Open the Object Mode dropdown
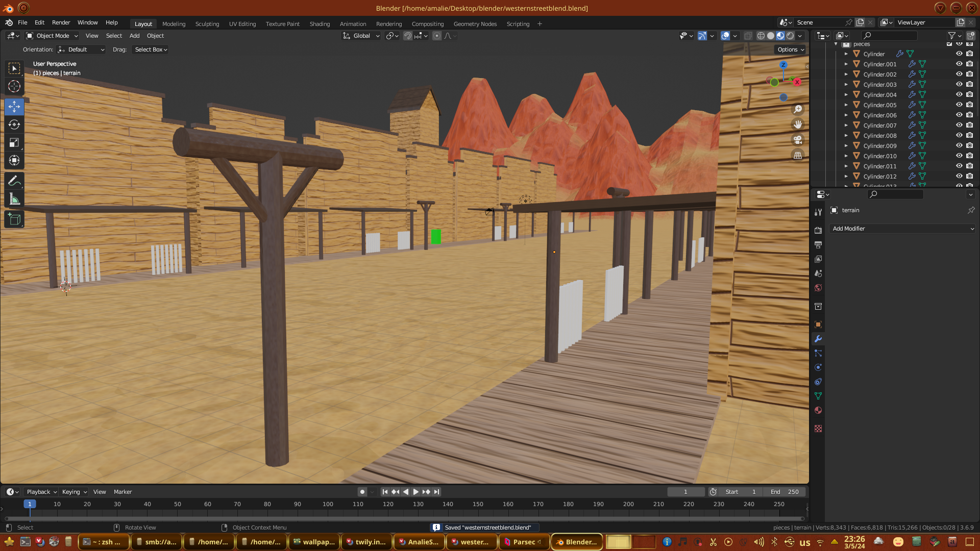The image size is (980, 551). tap(52, 36)
